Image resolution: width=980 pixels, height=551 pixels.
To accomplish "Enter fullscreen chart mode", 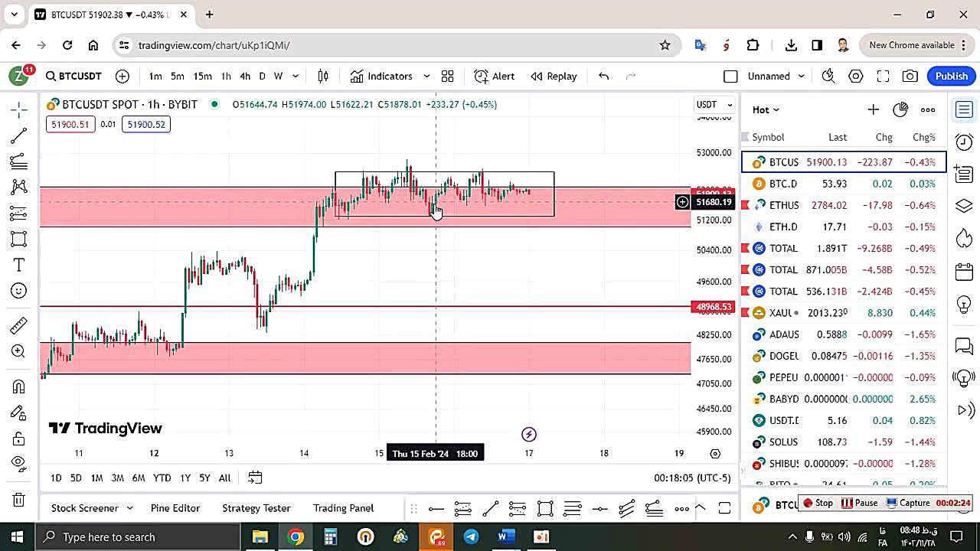I will pos(883,76).
